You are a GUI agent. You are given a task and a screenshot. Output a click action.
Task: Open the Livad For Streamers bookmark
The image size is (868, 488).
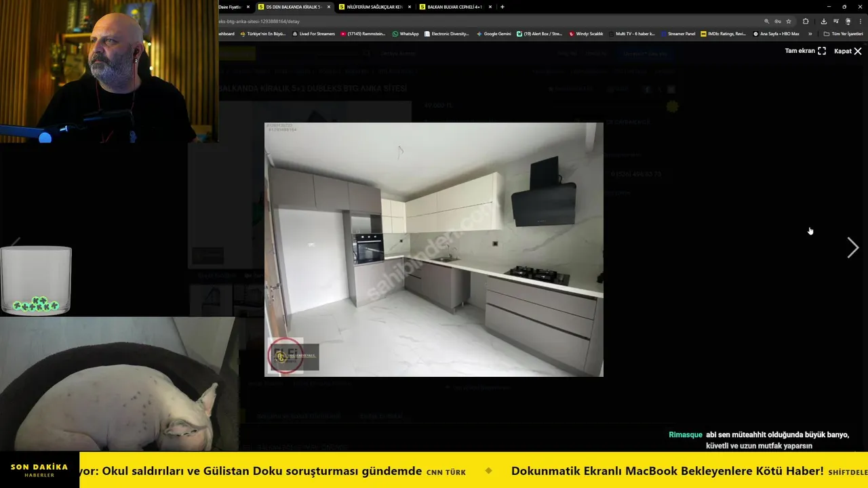coord(313,34)
